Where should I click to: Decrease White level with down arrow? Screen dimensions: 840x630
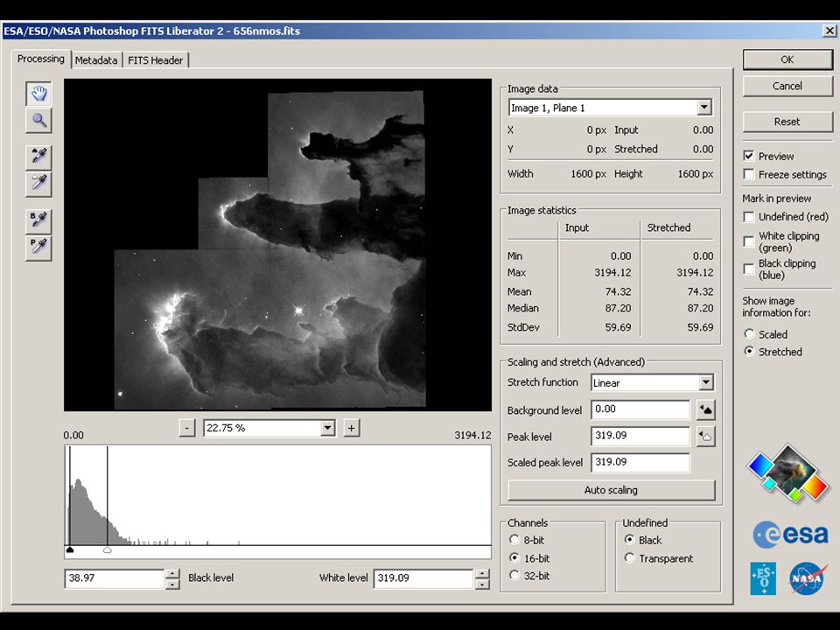[x=482, y=584]
